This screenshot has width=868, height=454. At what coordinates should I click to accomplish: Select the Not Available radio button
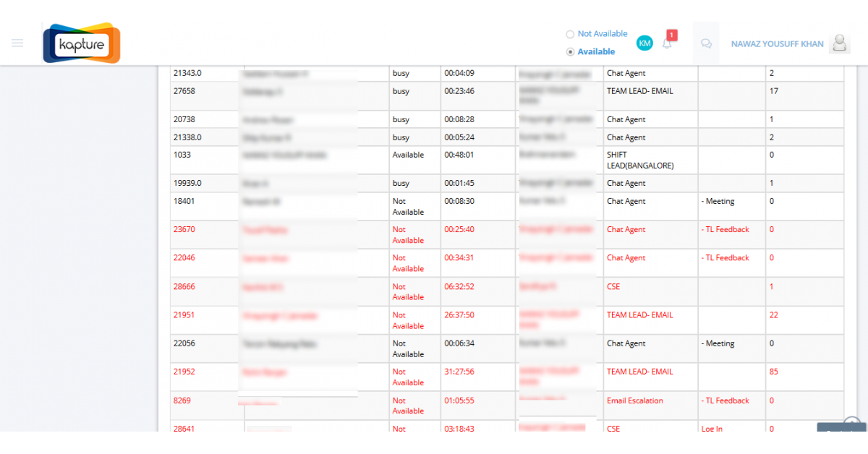[x=571, y=33]
